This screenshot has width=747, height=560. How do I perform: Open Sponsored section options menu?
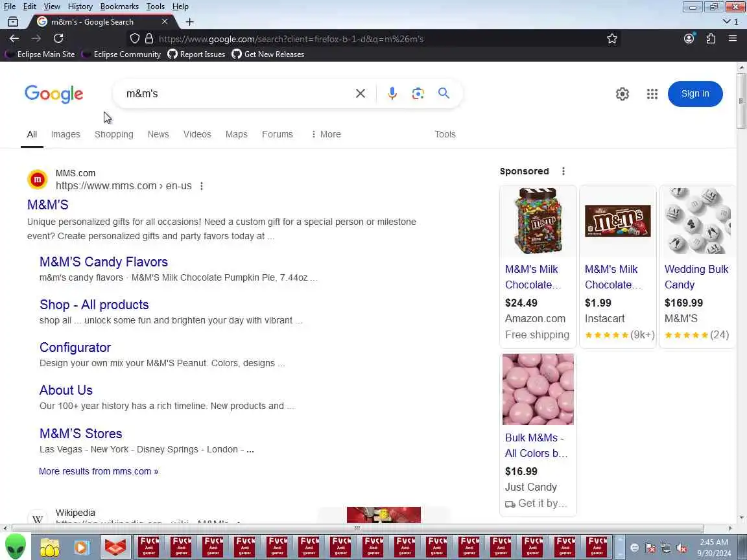coord(563,171)
